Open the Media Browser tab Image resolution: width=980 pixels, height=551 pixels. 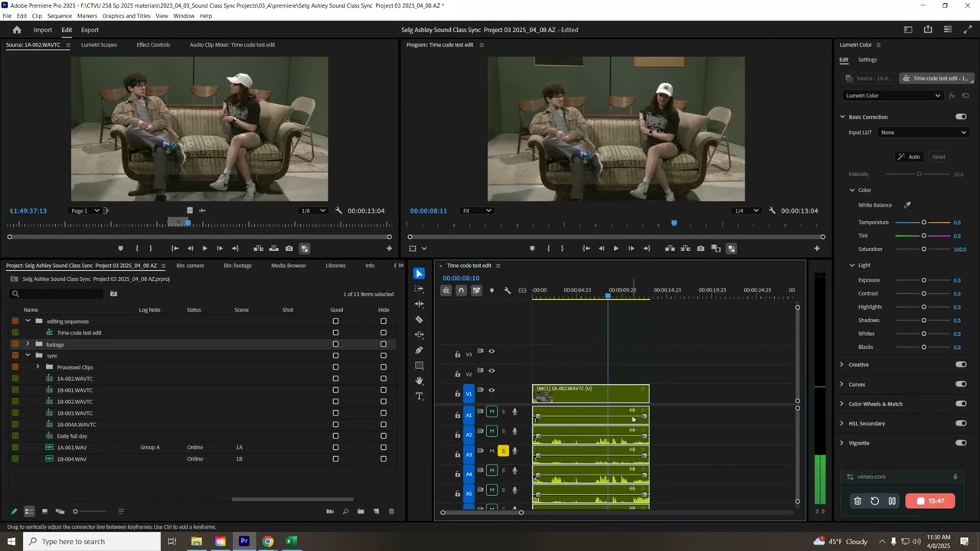pyautogui.click(x=289, y=266)
